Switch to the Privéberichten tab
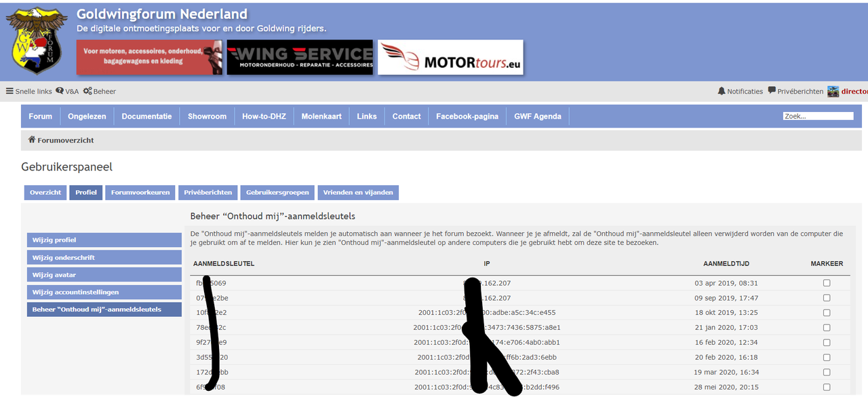 [208, 193]
